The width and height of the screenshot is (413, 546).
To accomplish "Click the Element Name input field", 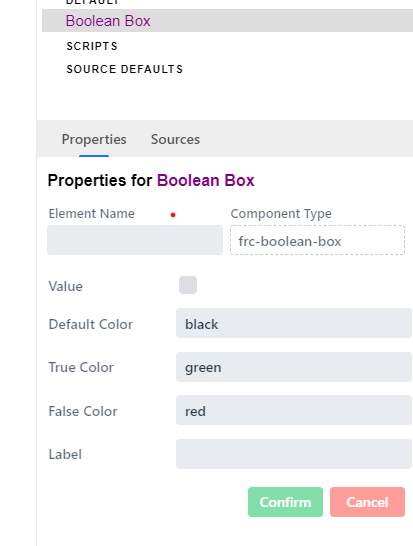I will click(x=135, y=240).
